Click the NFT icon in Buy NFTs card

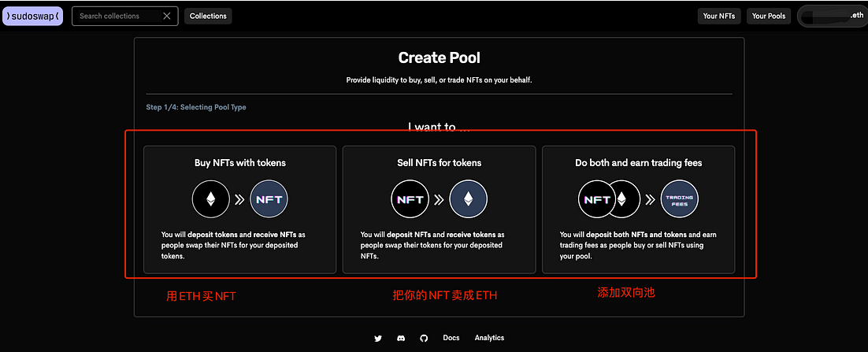[269, 199]
